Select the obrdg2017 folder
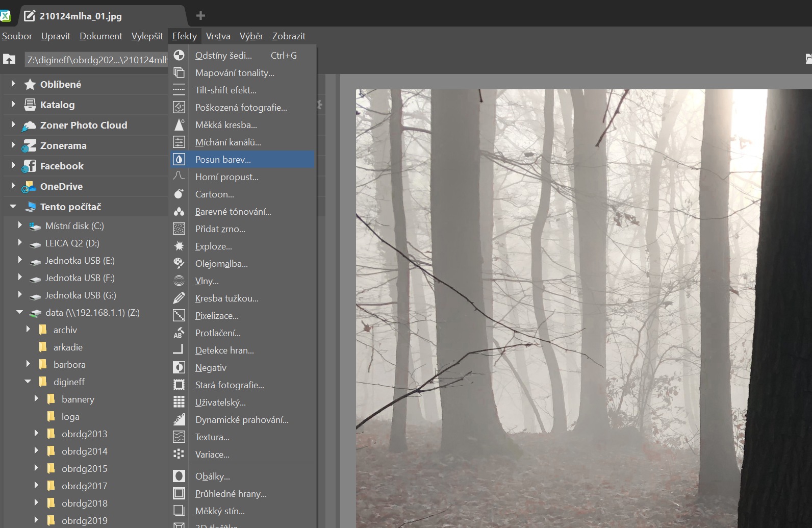The height and width of the screenshot is (528, 812). [x=85, y=486]
